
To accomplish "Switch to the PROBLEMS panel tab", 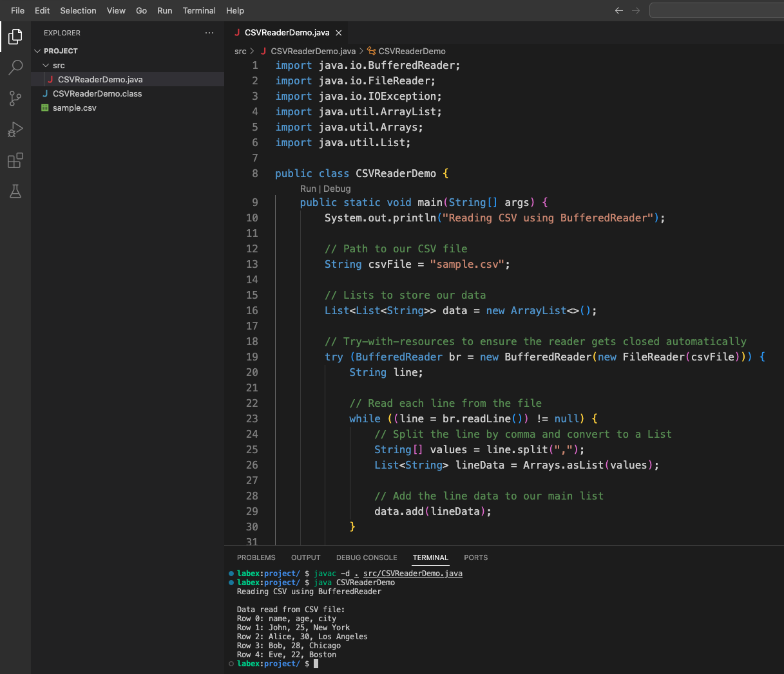I will point(256,557).
